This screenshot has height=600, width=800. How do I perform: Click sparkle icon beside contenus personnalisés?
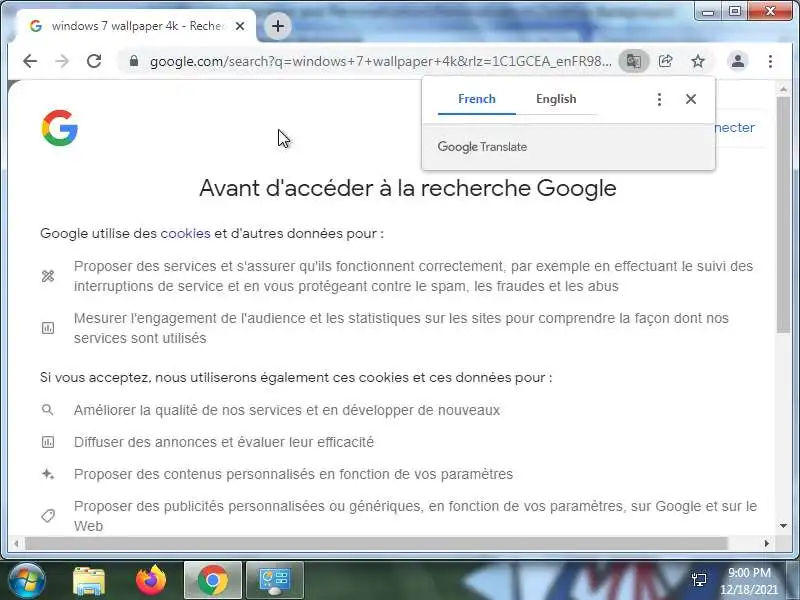pos(48,474)
